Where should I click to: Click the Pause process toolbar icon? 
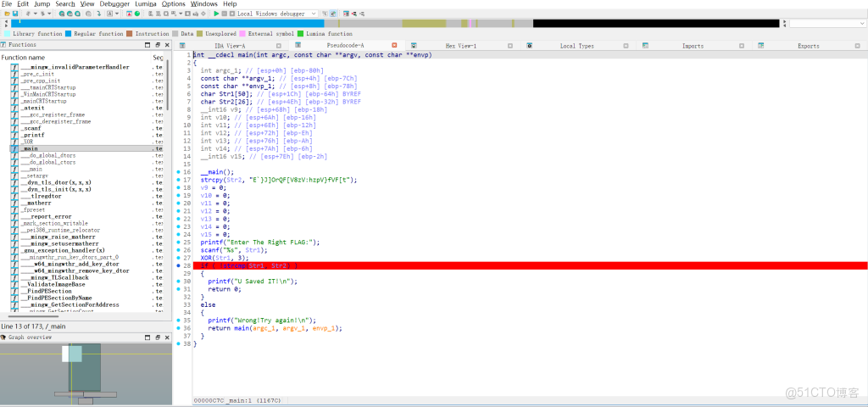click(224, 14)
